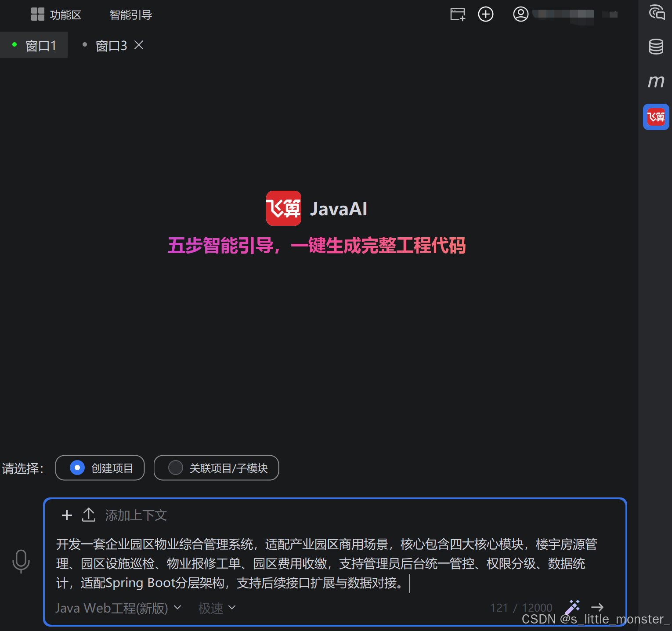Select the 关联项目/子模块 radio option
Screen dimensions: 672x631
[x=216, y=468]
